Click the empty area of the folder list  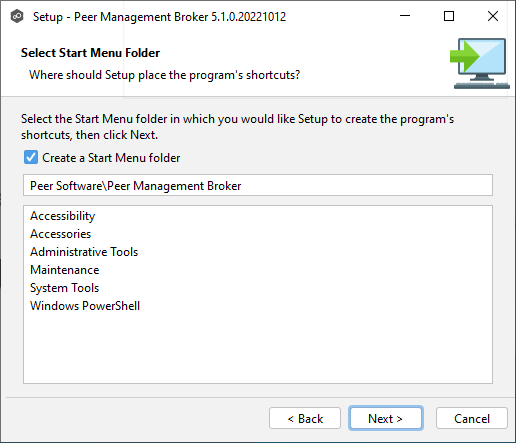(258, 348)
